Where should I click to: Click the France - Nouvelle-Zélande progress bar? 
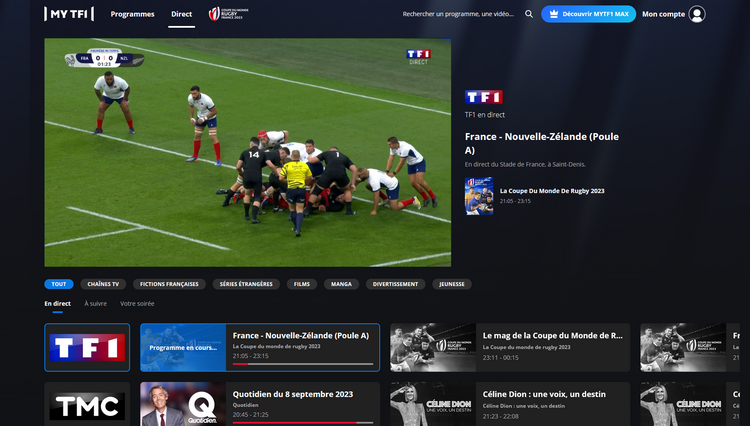click(x=303, y=364)
